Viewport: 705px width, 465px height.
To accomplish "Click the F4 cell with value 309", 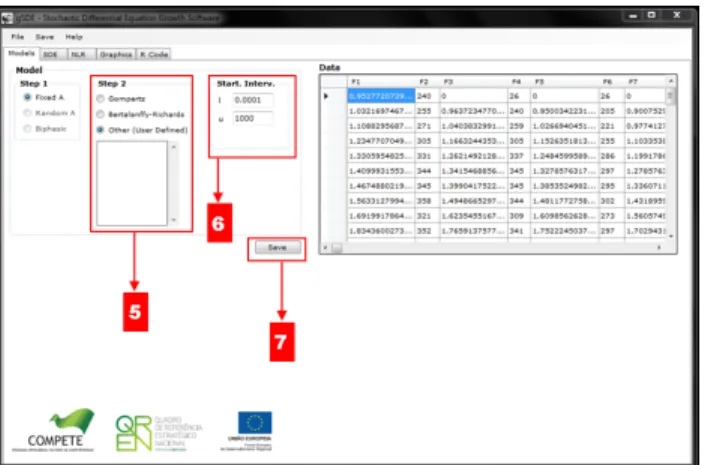I will point(519,216).
